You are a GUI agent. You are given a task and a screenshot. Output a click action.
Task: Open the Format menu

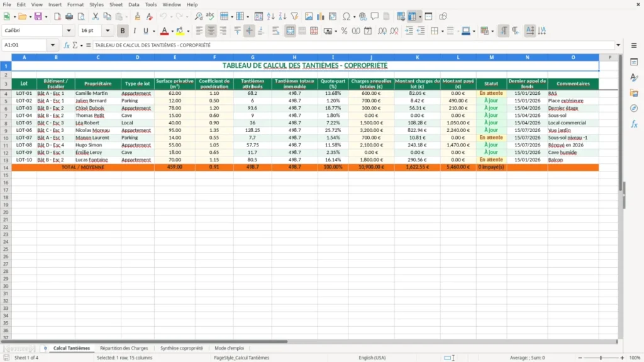pyautogui.click(x=75, y=4)
